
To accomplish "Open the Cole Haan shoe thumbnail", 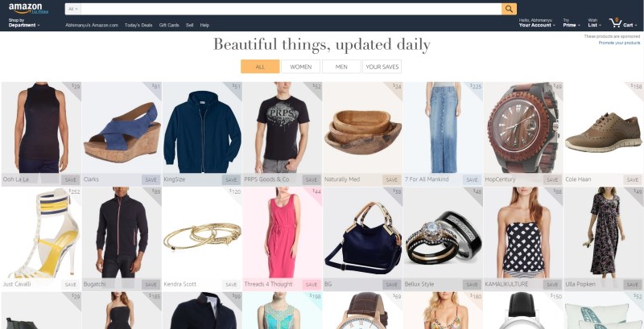I will point(603,128).
